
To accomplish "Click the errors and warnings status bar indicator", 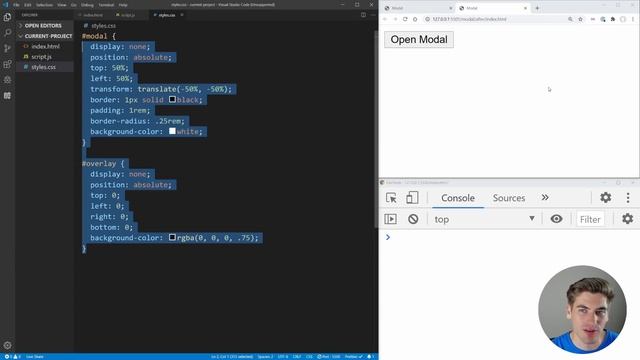I will click(x=12, y=356).
